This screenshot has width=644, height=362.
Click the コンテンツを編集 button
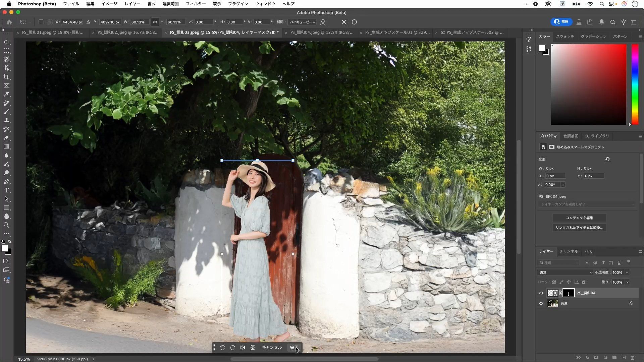point(579,218)
